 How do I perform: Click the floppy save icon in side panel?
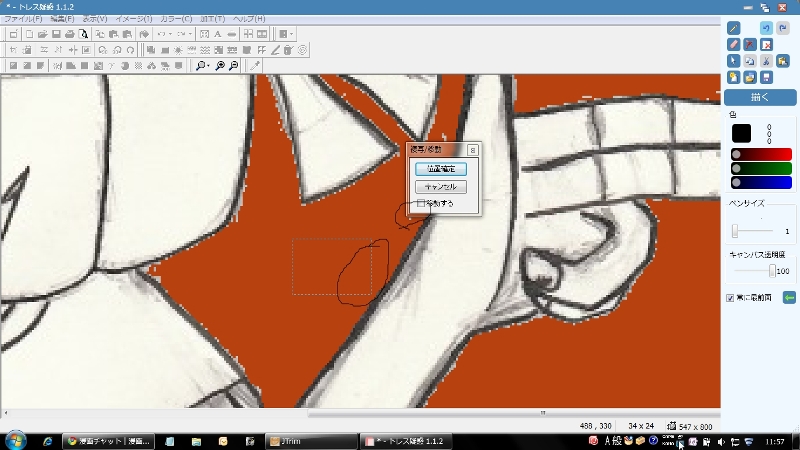click(x=766, y=77)
